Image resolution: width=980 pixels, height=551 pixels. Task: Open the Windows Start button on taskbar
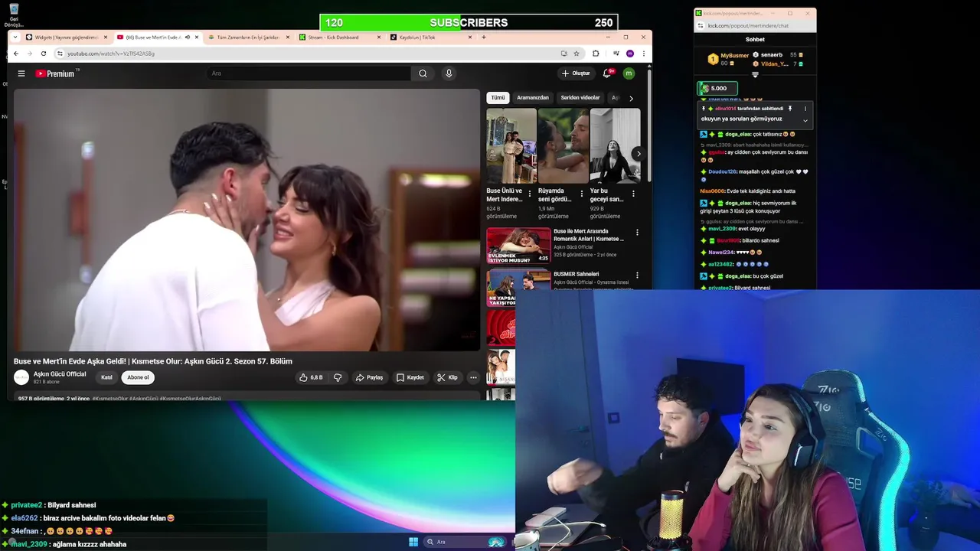413,542
